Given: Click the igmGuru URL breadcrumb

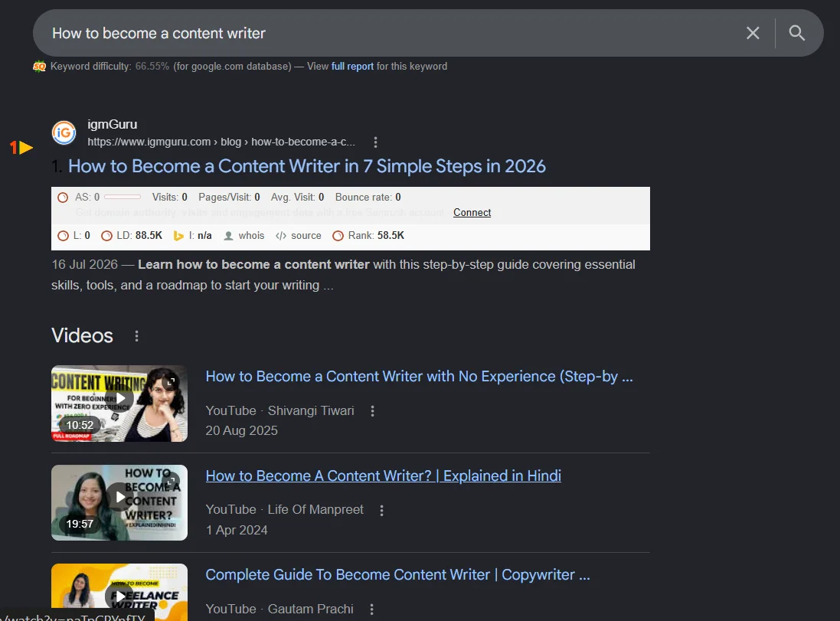Looking at the screenshot, I should (221, 142).
